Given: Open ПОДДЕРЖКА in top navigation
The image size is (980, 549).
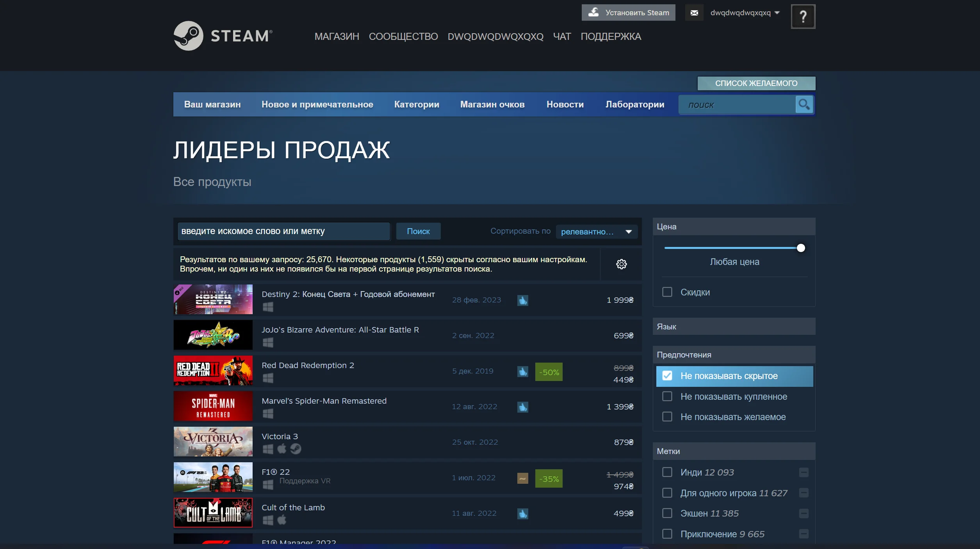Looking at the screenshot, I should pos(611,36).
